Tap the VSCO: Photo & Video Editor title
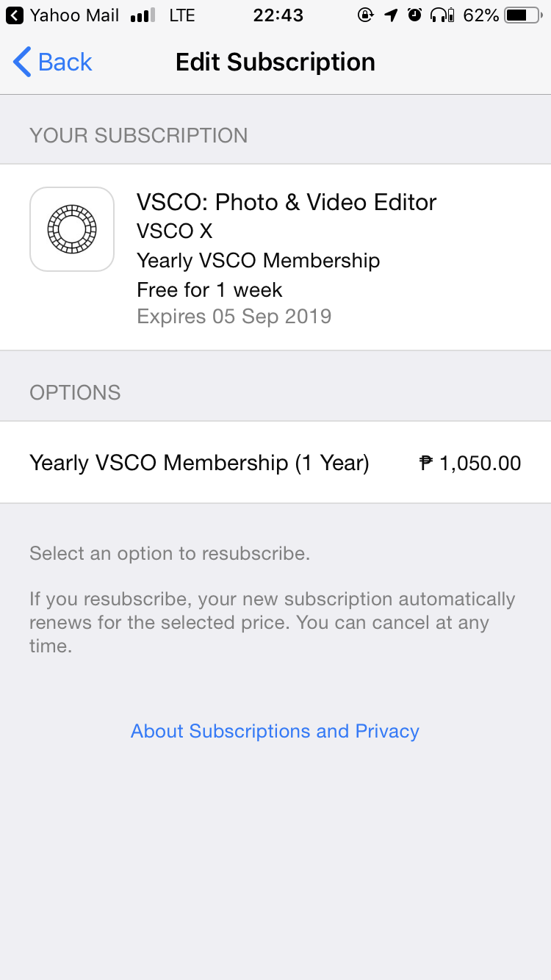This screenshot has width=551, height=980. tap(287, 202)
